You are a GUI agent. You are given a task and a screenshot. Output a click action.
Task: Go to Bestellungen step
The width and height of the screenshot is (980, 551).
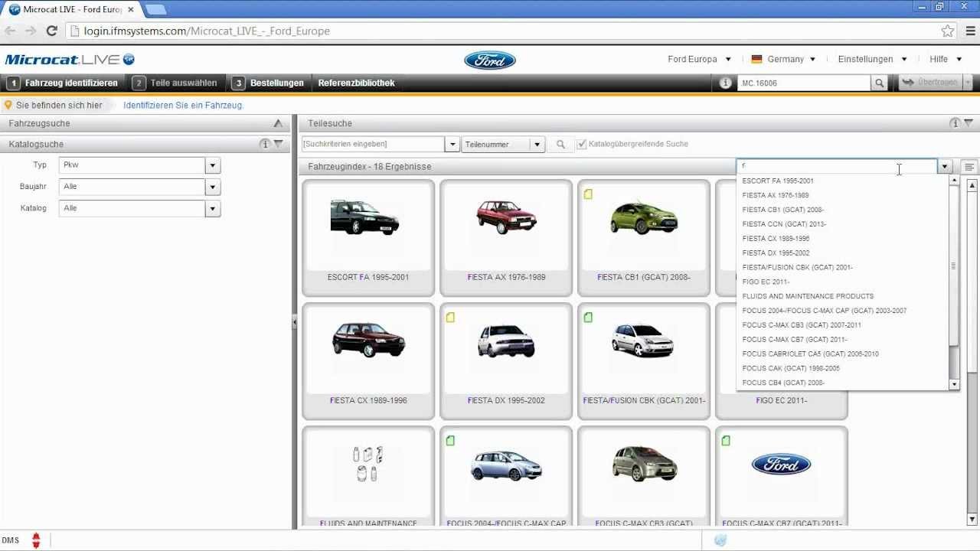[268, 83]
